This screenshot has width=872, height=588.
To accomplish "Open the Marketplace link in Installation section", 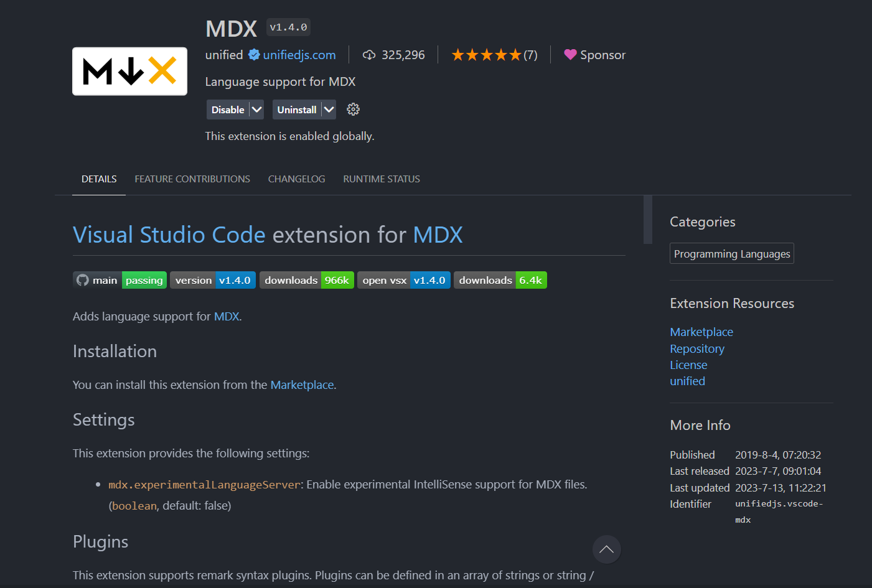I will pos(302,385).
